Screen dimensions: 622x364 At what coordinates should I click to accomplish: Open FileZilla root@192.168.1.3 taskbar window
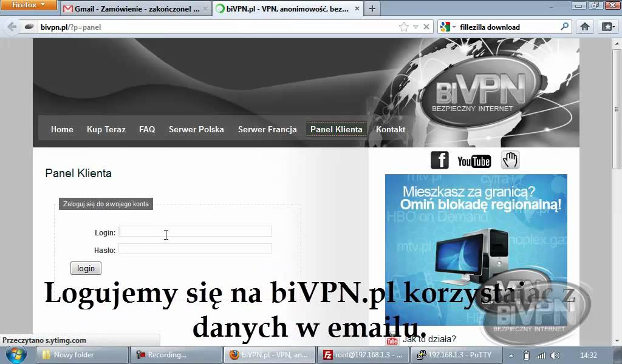(363, 355)
